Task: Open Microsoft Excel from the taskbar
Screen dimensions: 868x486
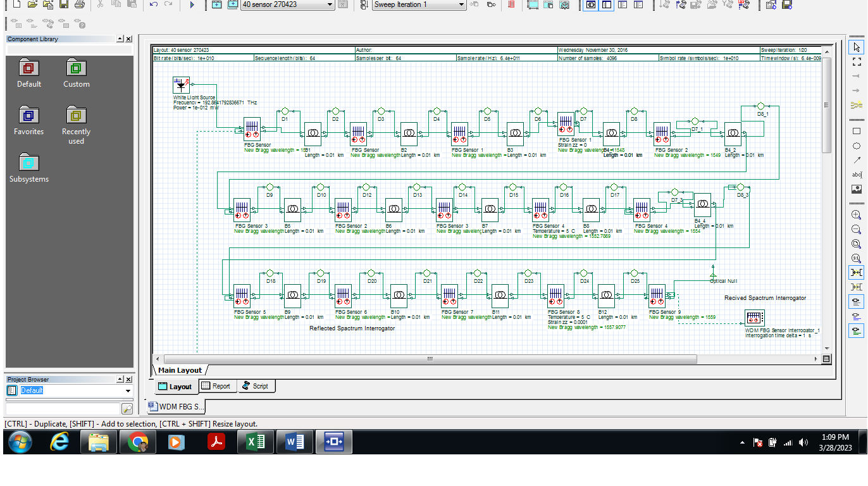Action: click(256, 442)
